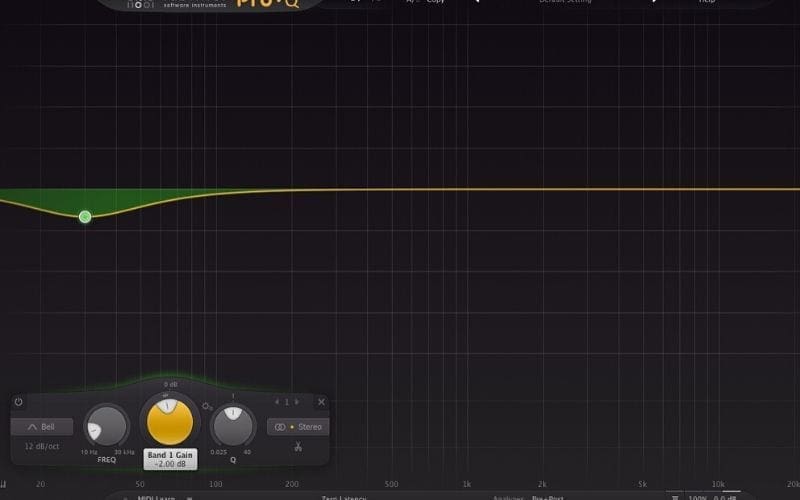Click the Q knob
Screen dimensions: 800x500
click(x=233, y=426)
